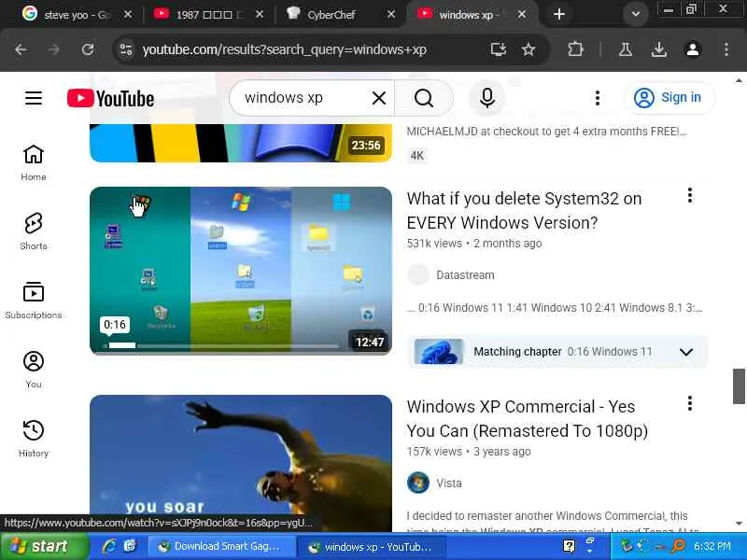
Task: Clear the search box with the X
Action: coord(379,98)
